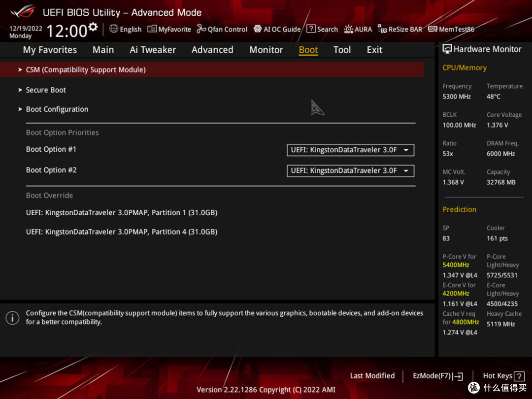
Task: Click the SP 83 value
Action: click(x=446, y=238)
